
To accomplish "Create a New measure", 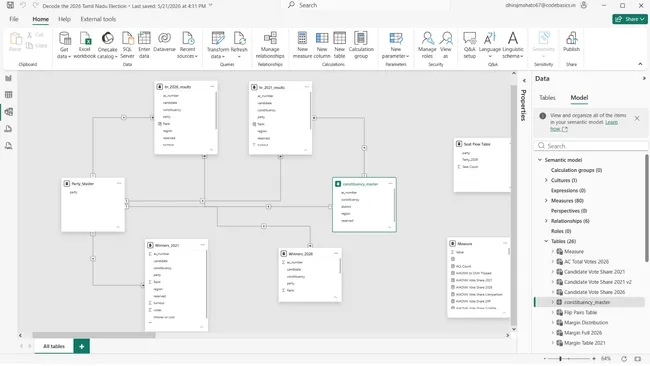I will pos(302,45).
